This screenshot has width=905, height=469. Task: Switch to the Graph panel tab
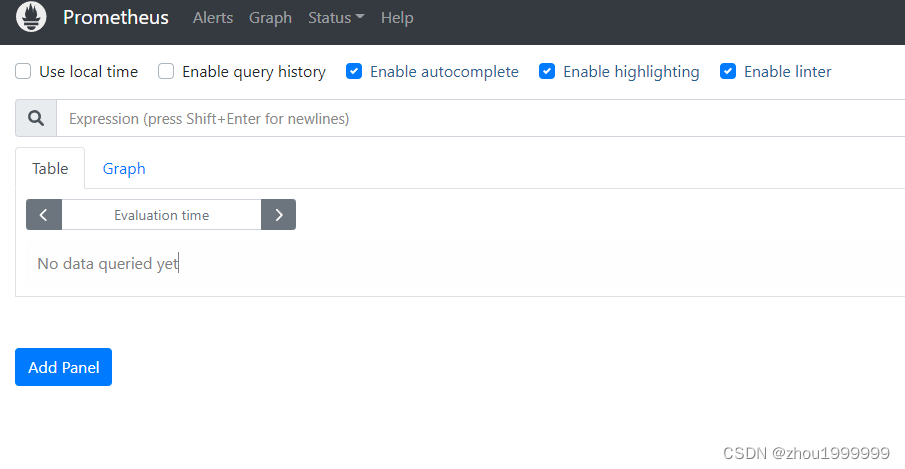[x=124, y=168]
